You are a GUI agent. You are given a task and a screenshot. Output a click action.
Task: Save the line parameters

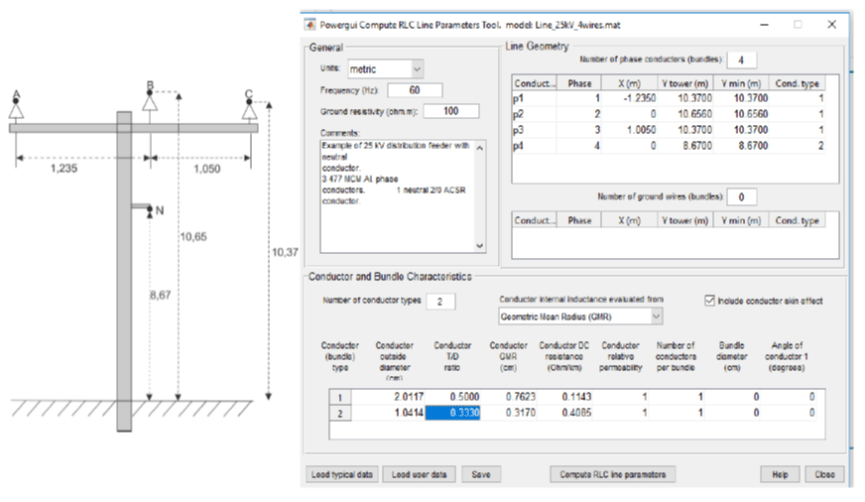(481, 472)
